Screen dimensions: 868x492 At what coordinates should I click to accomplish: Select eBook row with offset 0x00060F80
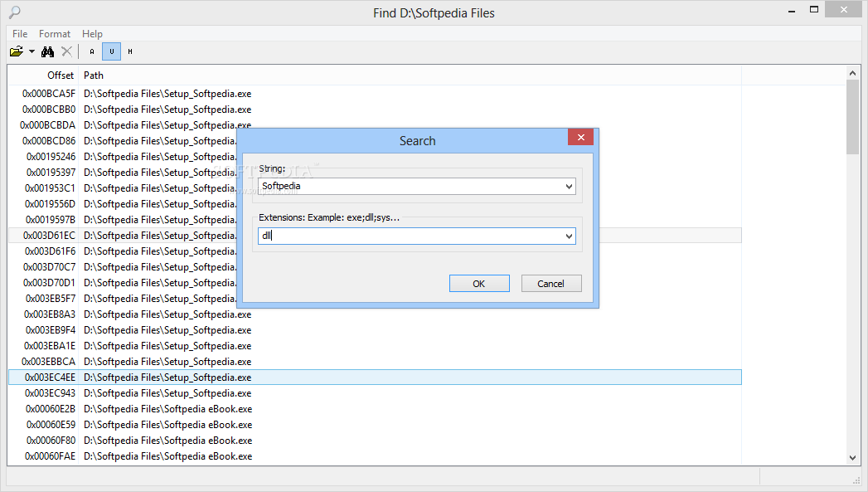375,441
